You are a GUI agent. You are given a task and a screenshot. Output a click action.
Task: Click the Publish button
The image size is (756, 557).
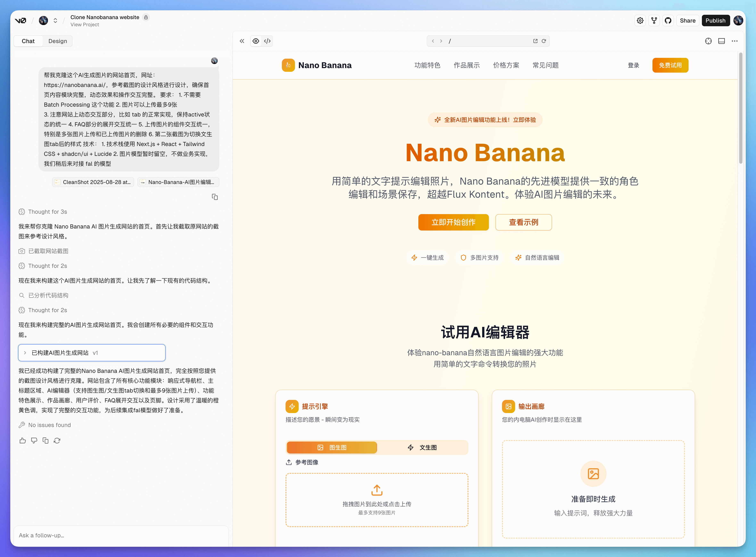point(716,20)
